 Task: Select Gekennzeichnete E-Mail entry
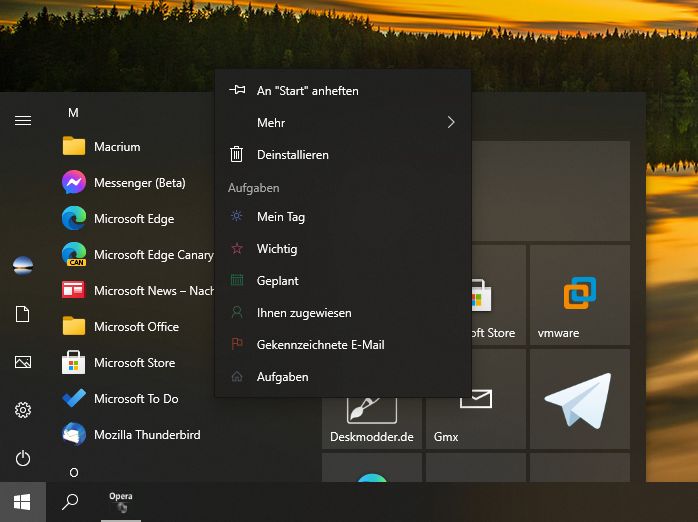343,345
